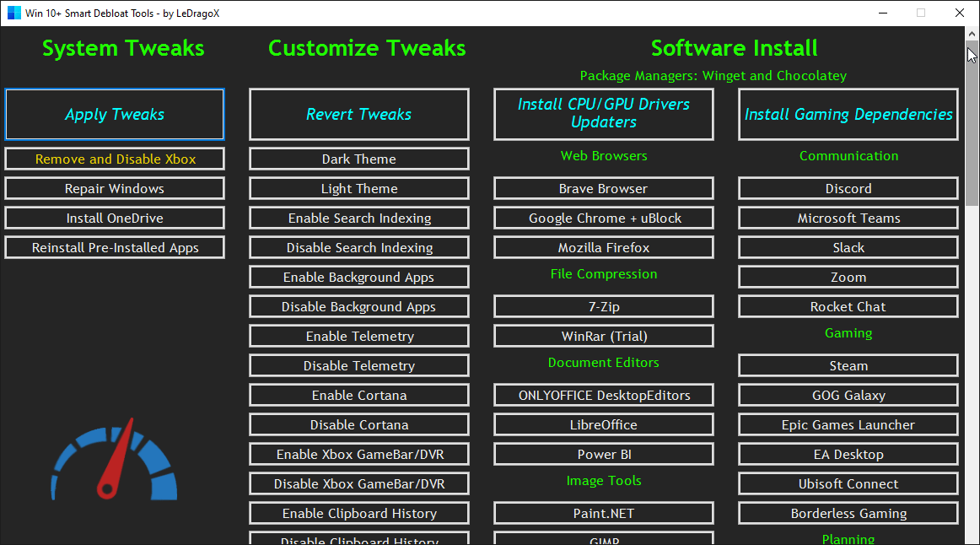Click the Customize Tweaks heading
The image size is (980, 545).
click(367, 48)
